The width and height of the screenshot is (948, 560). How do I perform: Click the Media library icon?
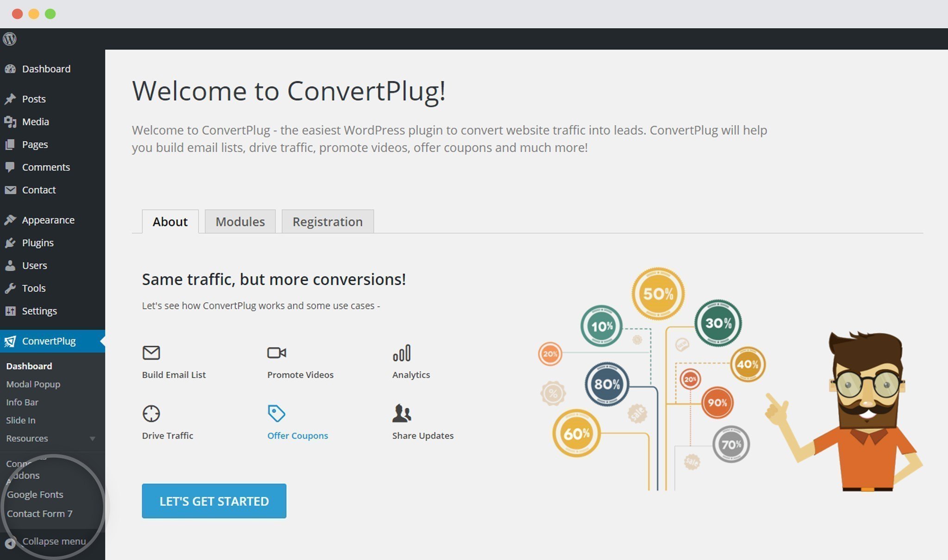[10, 122]
